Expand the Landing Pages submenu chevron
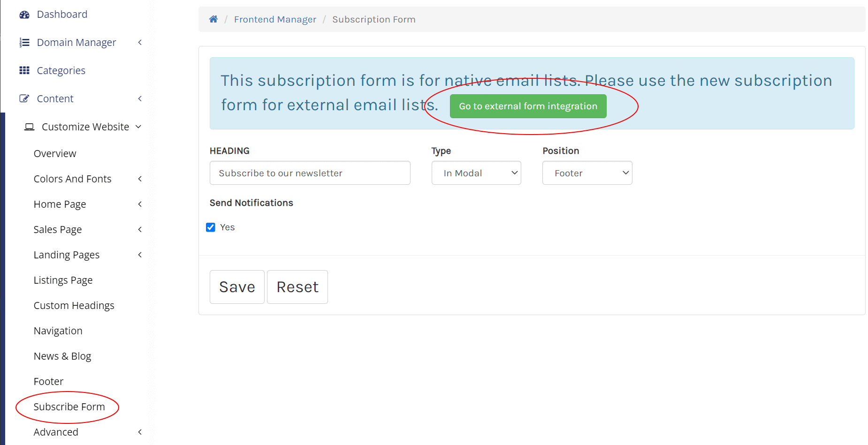Image resolution: width=868 pixels, height=445 pixels. (x=140, y=255)
